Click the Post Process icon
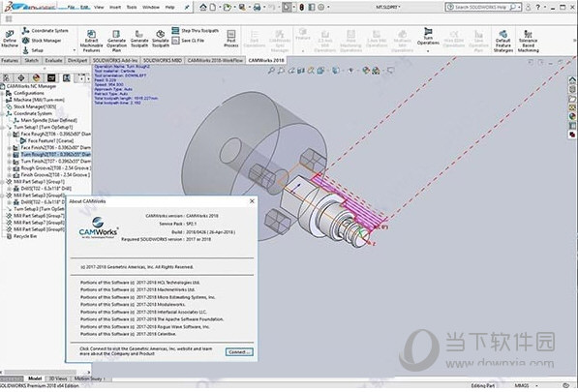Screen dimensions: 578x392 231,39
